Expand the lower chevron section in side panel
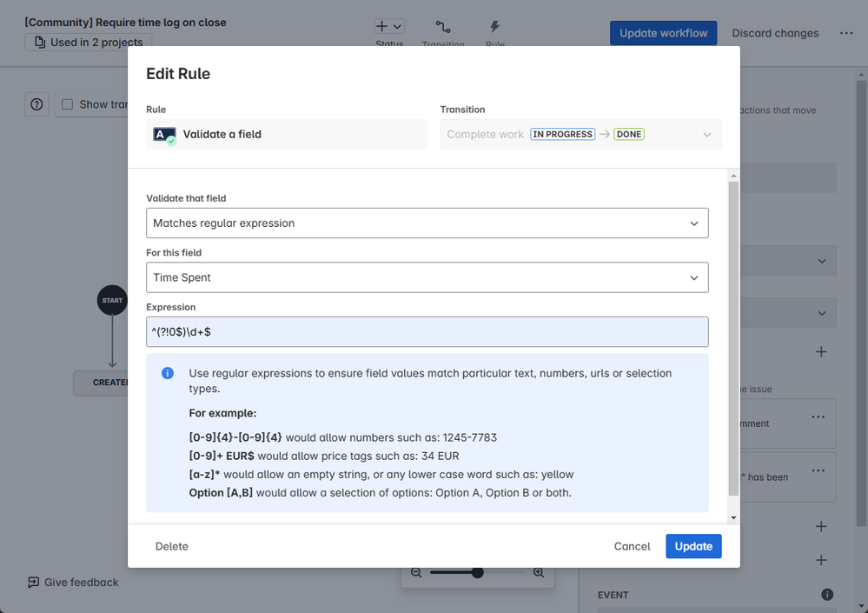Image resolution: width=868 pixels, height=613 pixels. (x=822, y=313)
